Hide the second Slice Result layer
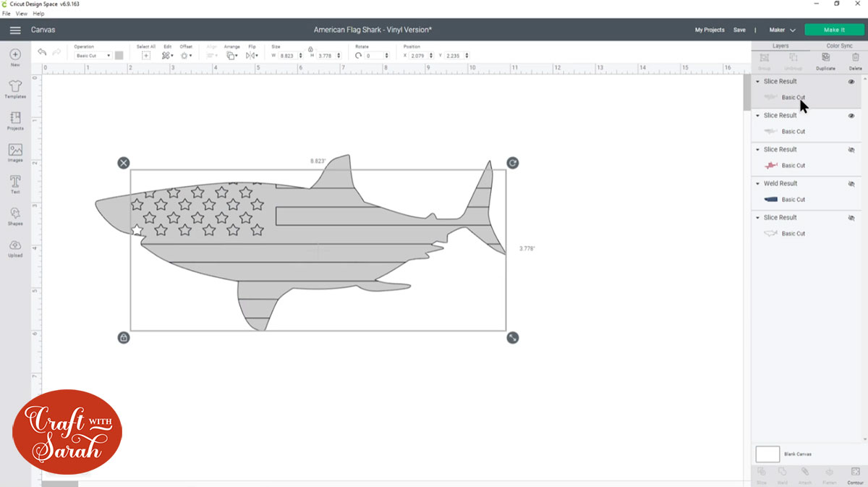 pos(851,116)
